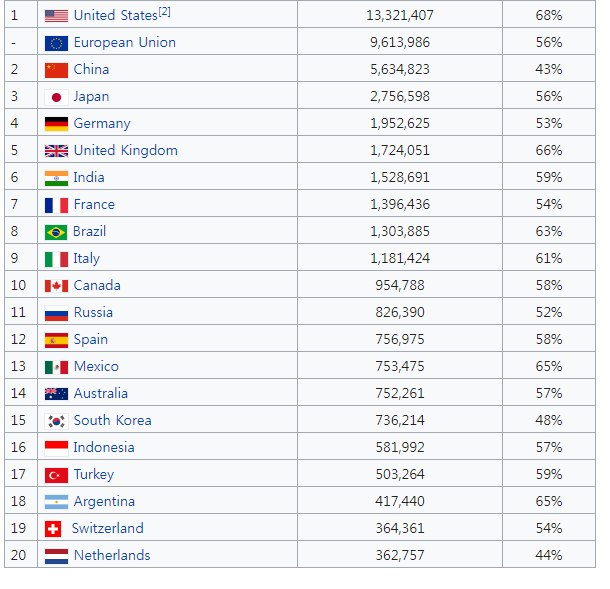610x589 pixels.
Task: Open the Brazil link
Action: 89,231
